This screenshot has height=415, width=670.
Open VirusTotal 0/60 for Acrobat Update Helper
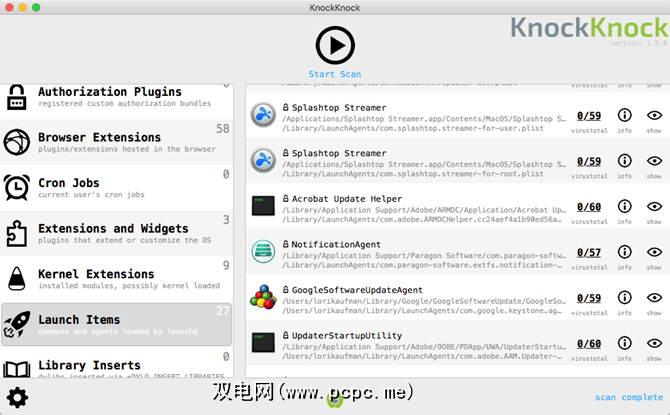tap(589, 207)
